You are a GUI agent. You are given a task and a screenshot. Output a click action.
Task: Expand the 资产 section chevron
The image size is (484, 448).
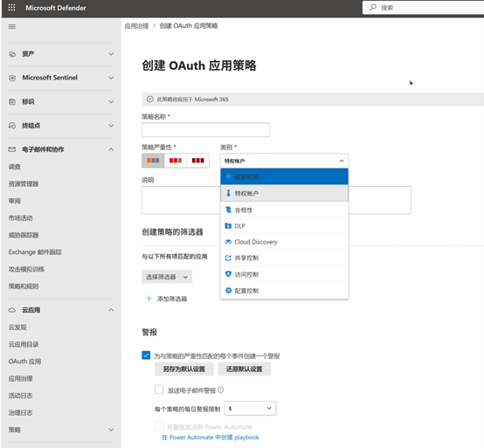111,54
